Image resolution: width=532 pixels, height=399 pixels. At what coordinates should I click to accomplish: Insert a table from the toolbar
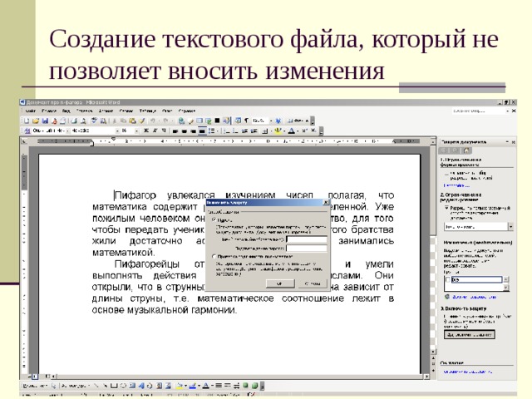click(199, 121)
